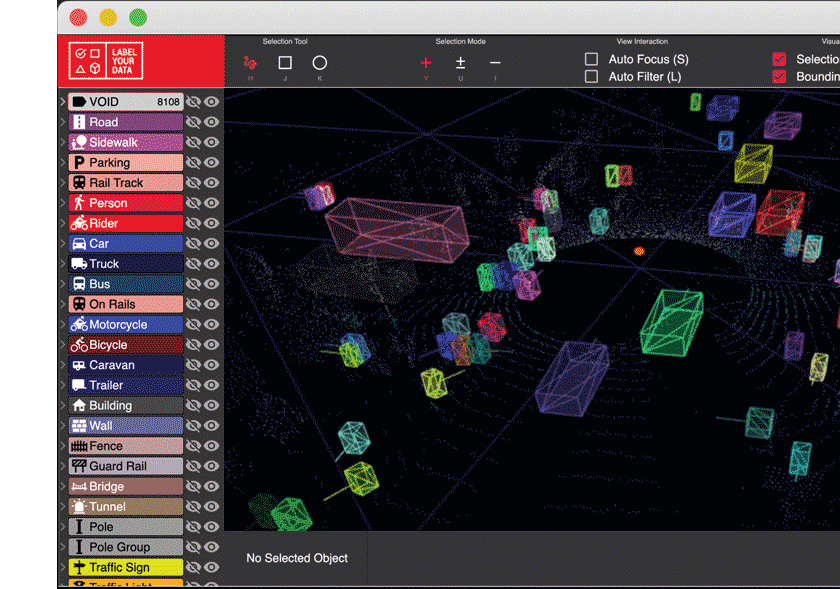Pick the yellow Traffic Sign color label
This screenshot has width=840, height=589.
pyautogui.click(x=125, y=568)
